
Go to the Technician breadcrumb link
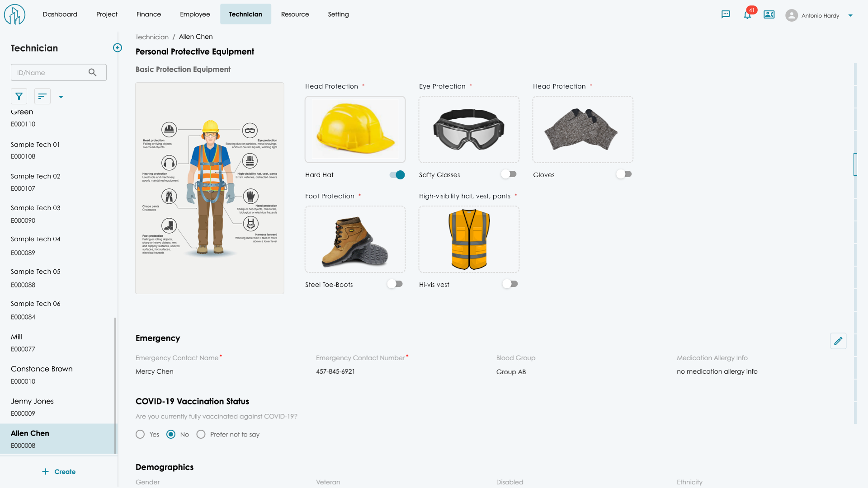pos(152,37)
